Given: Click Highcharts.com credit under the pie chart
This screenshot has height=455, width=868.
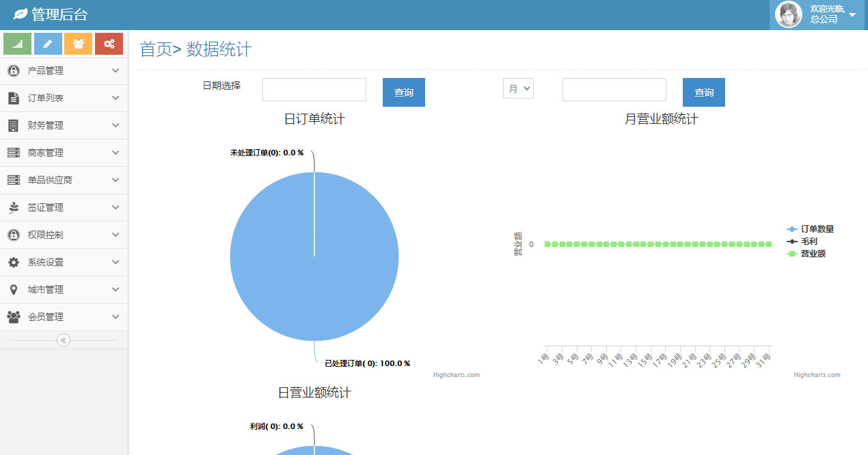Looking at the screenshot, I should [456, 375].
